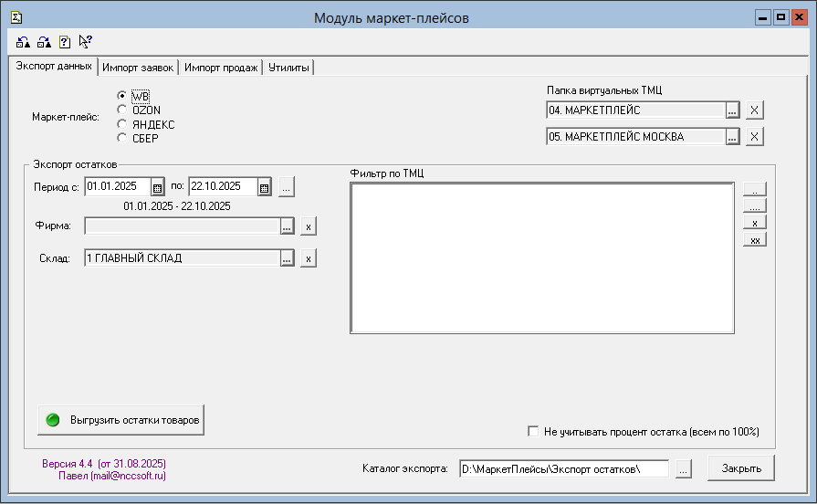Click the second save-settings toolbar icon

coord(44,42)
